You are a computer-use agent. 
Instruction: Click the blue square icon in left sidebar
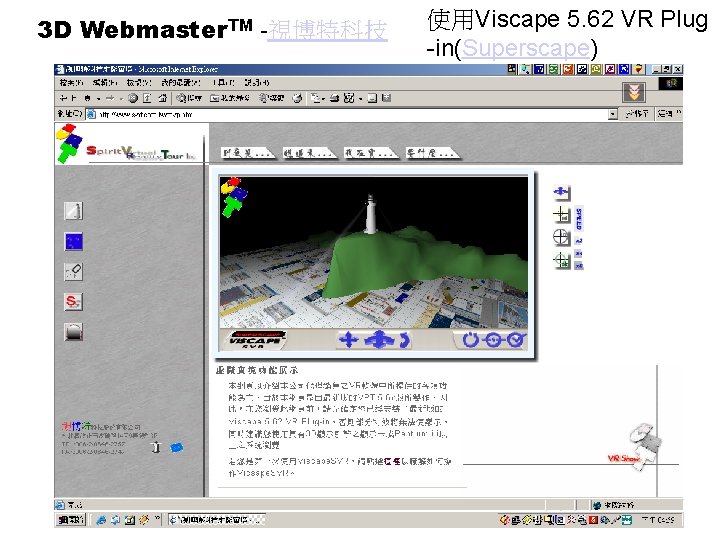coord(73,242)
